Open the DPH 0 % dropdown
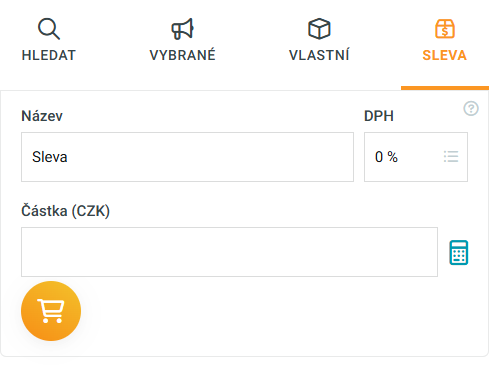 click(416, 157)
